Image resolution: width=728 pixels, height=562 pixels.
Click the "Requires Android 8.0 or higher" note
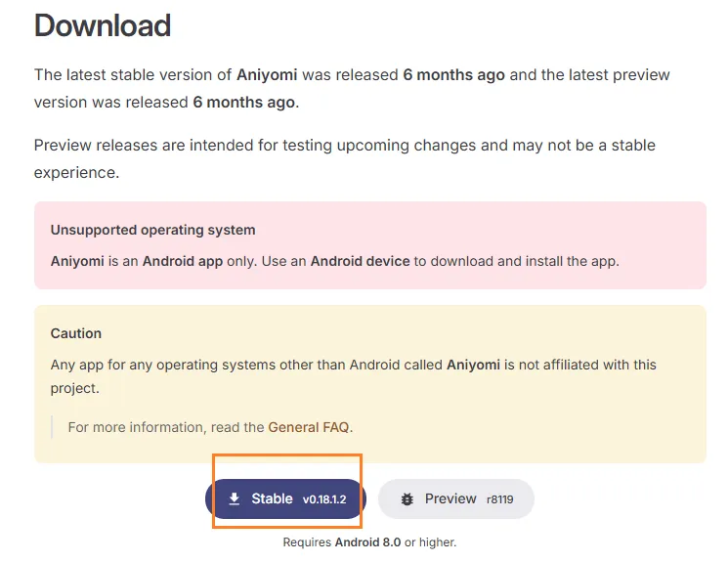(369, 541)
